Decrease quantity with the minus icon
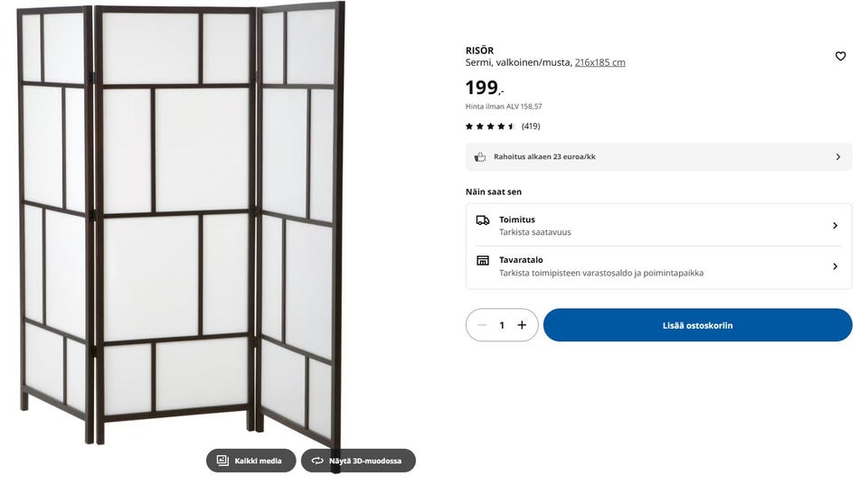 [482, 325]
